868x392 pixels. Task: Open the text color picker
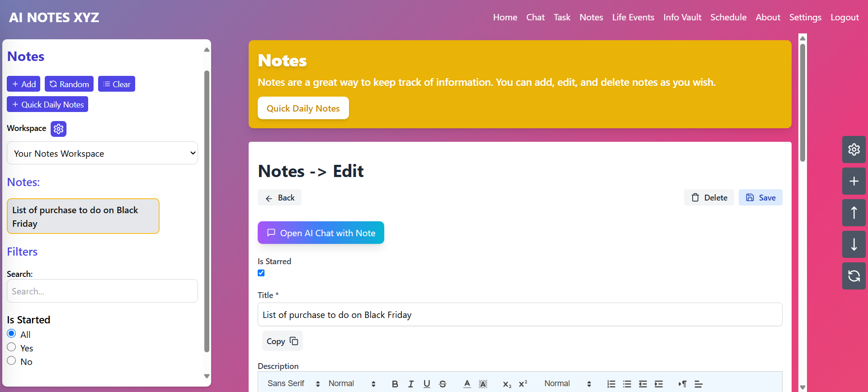467,384
